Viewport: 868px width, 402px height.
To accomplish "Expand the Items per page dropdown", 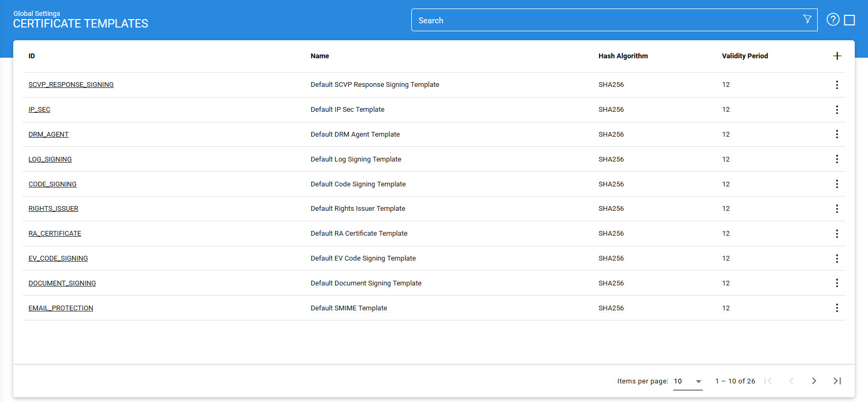I will coord(688,381).
